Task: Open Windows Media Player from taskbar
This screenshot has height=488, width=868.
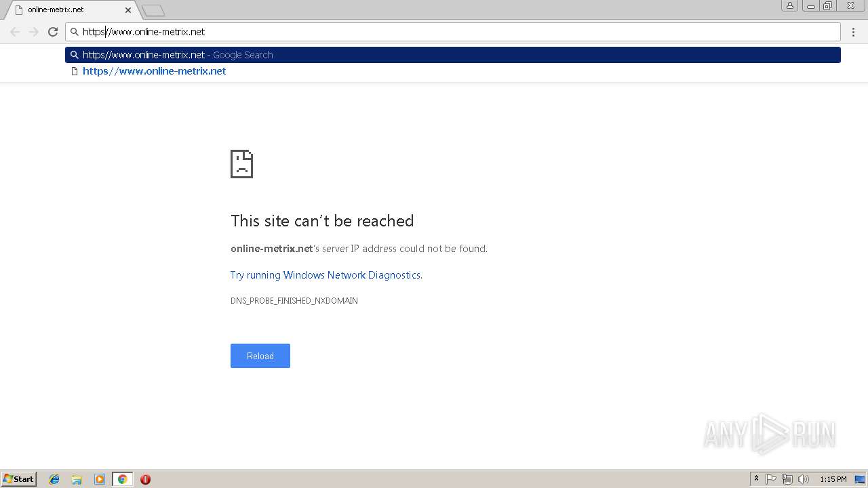Action: point(100,479)
